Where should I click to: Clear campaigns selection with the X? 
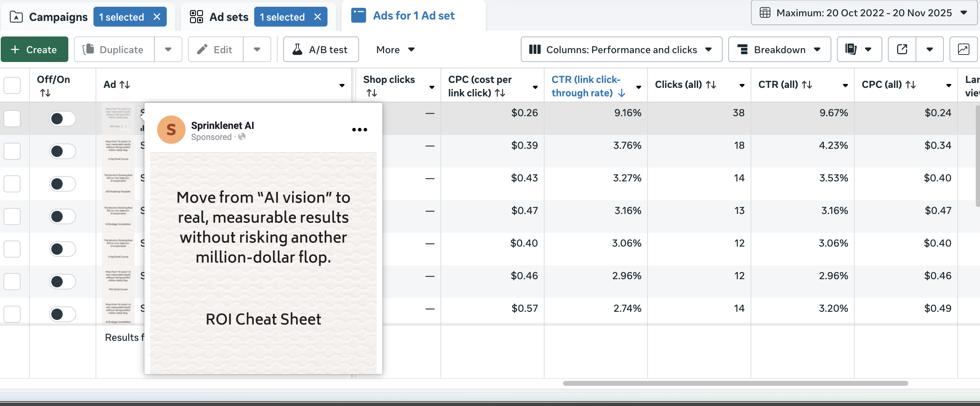(x=157, y=17)
